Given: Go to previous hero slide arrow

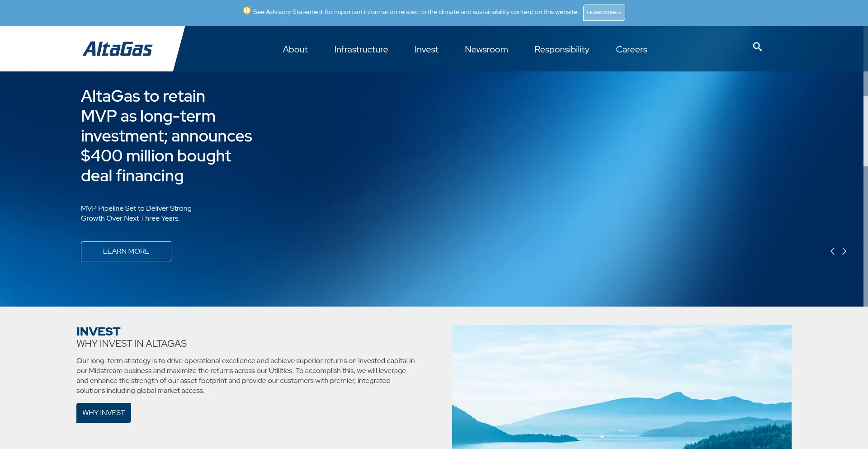Looking at the screenshot, I should pos(832,251).
